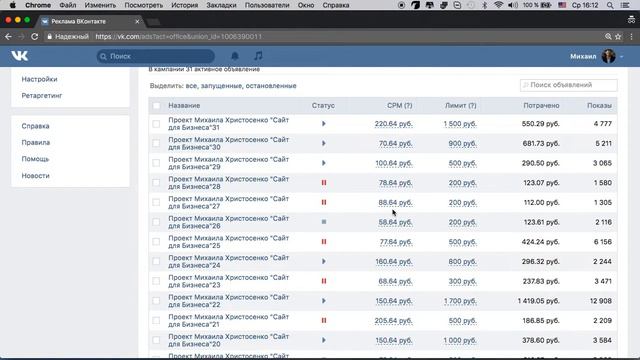Open the Apple menu

click(12, 5)
